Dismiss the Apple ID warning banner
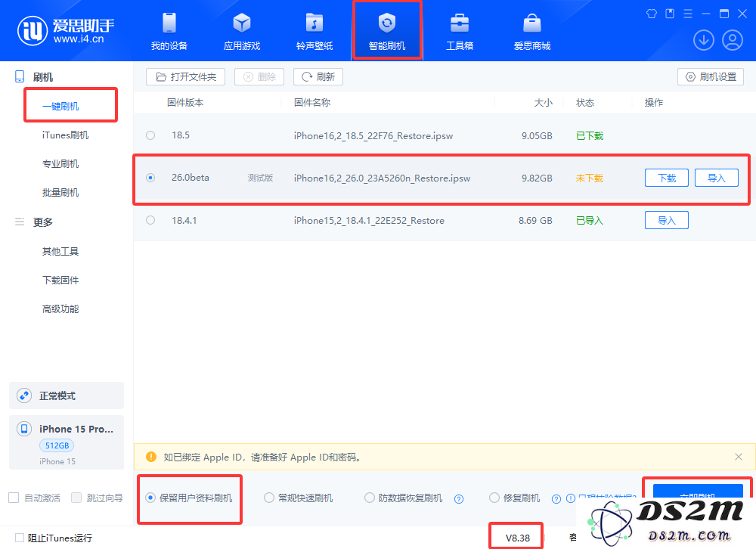This screenshot has width=756, height=549. [x=738, y=457]
